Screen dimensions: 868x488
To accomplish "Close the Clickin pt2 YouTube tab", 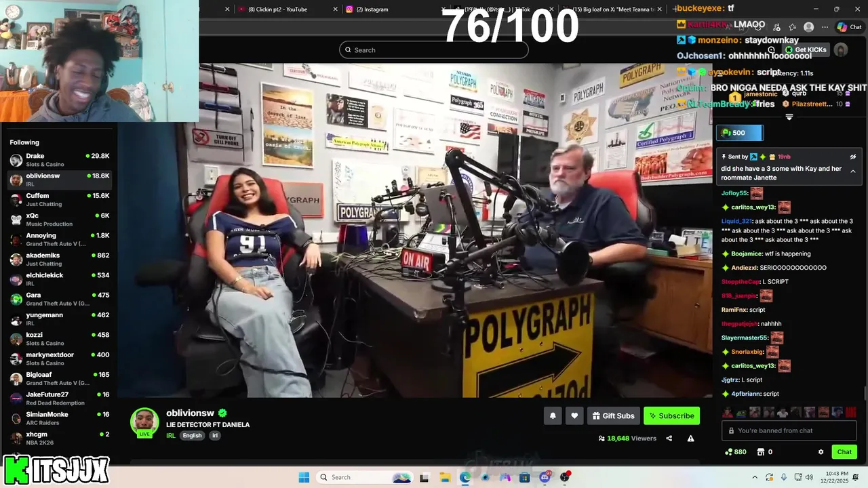I will 335,9.
